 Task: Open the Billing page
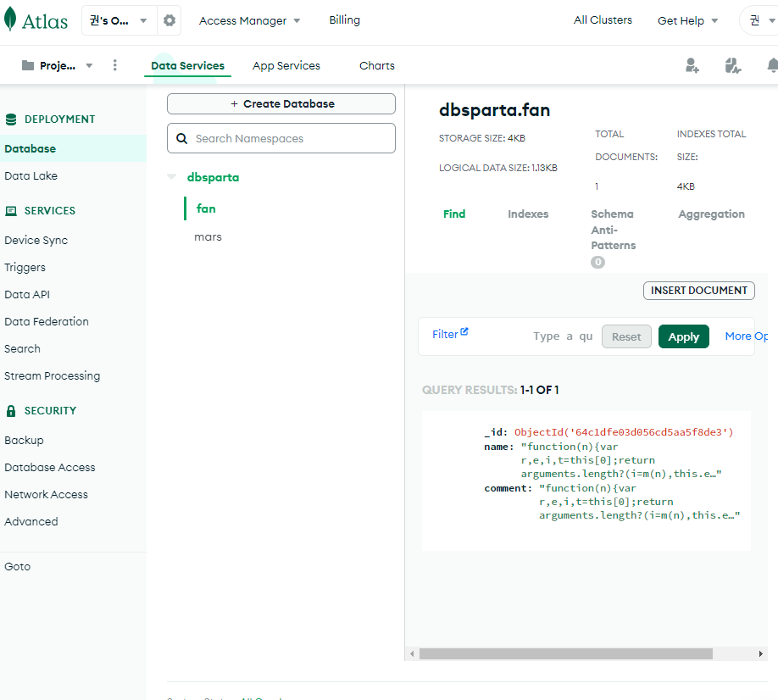(344, 19)
